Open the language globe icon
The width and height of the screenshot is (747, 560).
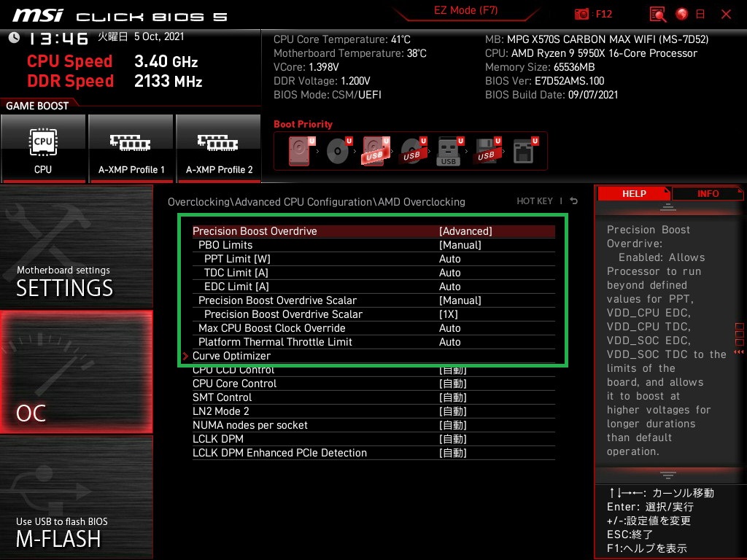pos(682,15)
